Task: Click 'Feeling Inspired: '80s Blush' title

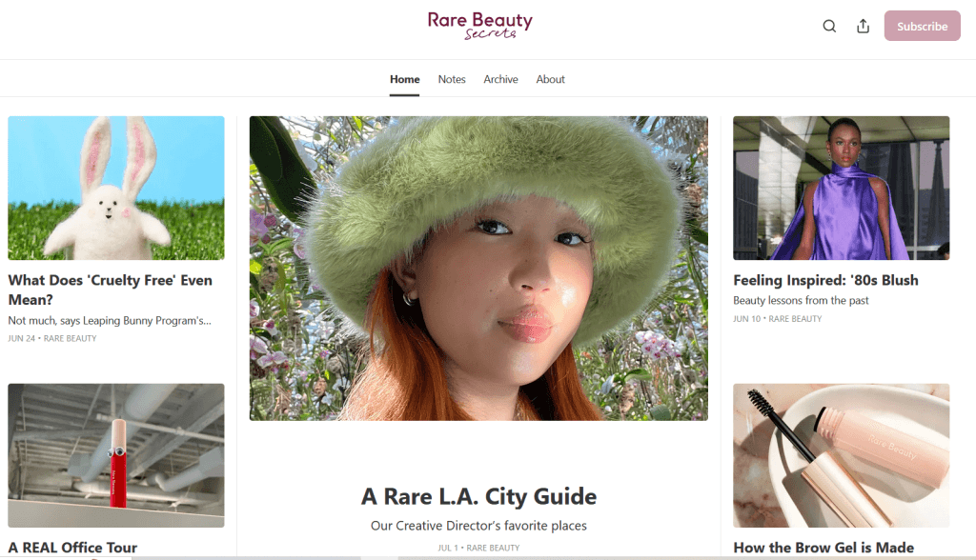Action: [x=825, y=280]
